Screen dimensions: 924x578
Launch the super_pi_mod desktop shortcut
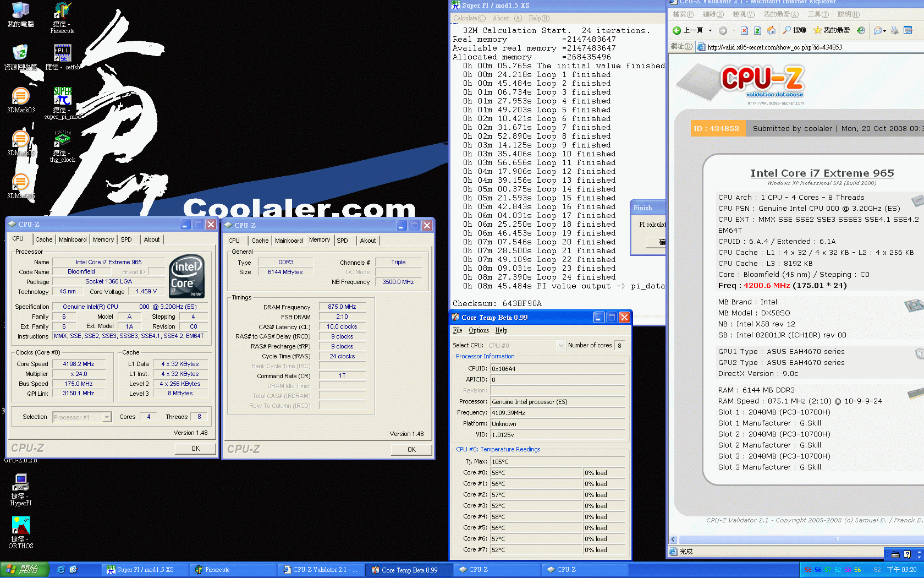click(62, 103)
